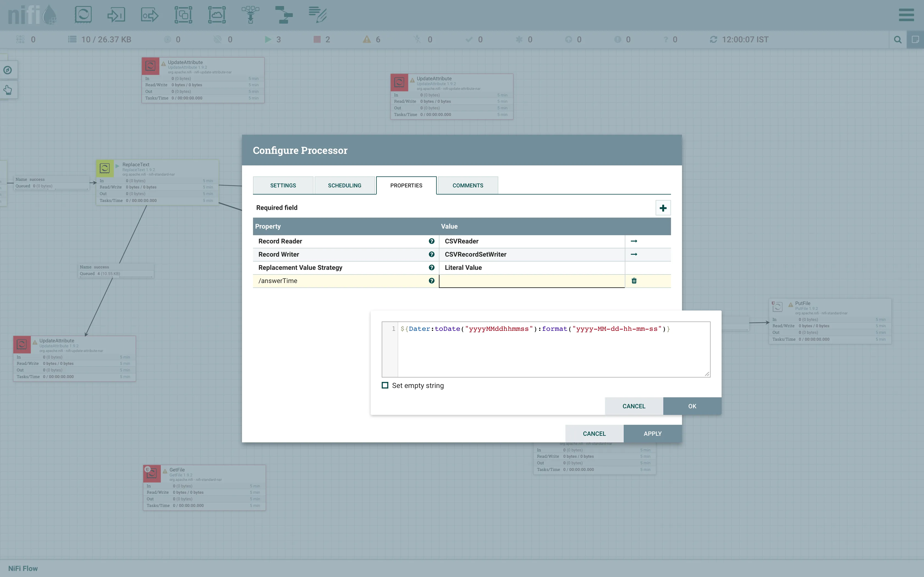The image size is (924, 577).
Task: Switch to the Settings tab
Action: 283,185
